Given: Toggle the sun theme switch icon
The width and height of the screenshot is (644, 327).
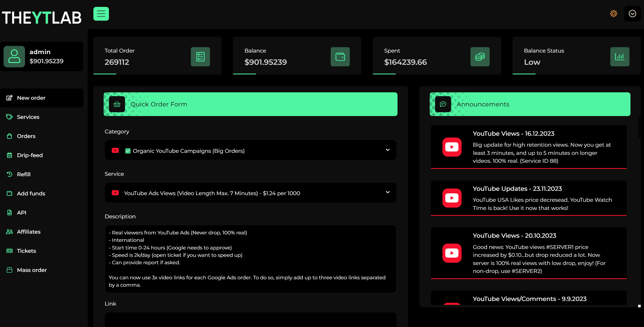Looking at the screenshot, I should pos(613,14).
